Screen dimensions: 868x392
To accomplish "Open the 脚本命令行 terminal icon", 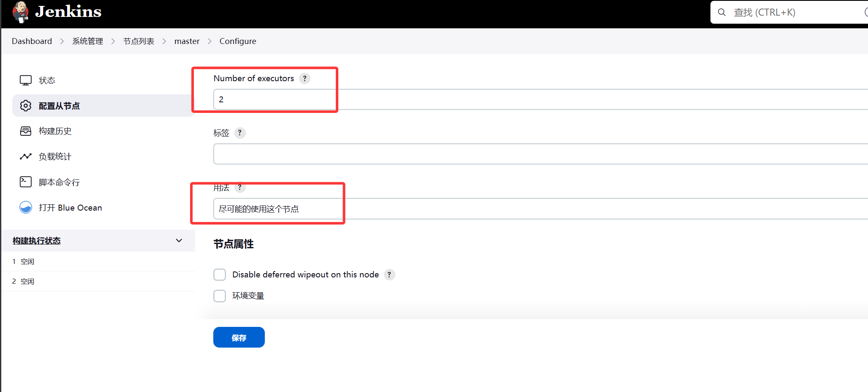I will [26, 182].
